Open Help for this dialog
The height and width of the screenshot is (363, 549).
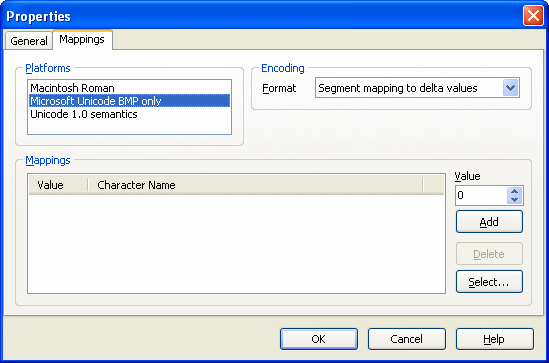point(494,339)
